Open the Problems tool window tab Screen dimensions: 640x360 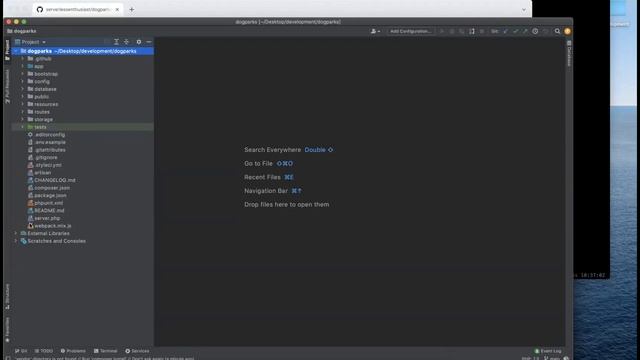[73, 351]
